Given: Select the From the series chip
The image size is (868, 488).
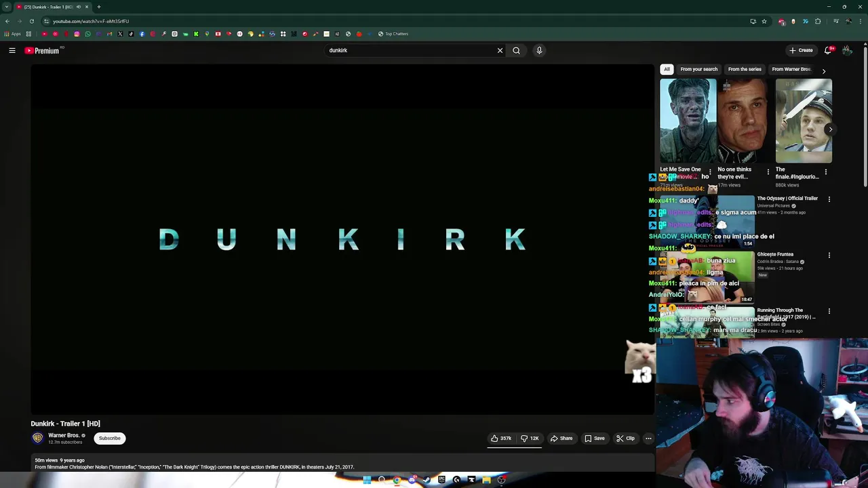Looking at the screenshot, I should point(745,69).
